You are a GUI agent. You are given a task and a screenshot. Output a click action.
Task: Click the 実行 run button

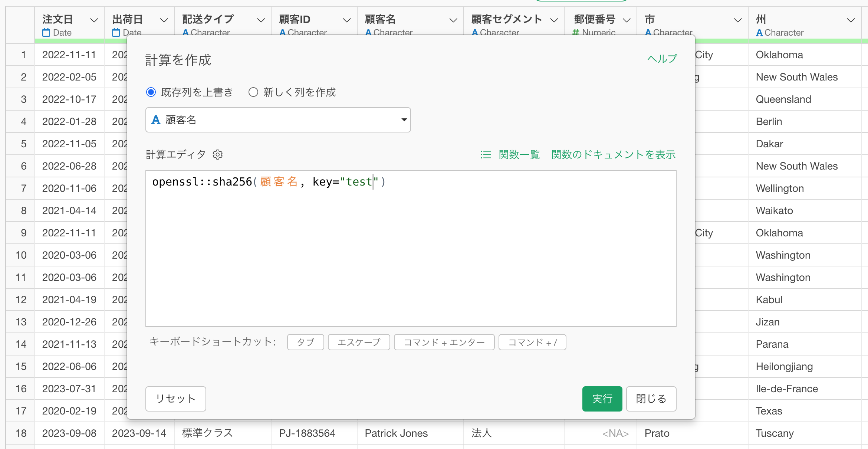(x=602, y=399)
